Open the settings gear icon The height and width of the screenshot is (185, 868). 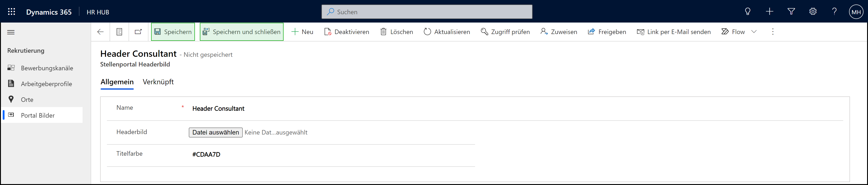(x=813, y=12)
